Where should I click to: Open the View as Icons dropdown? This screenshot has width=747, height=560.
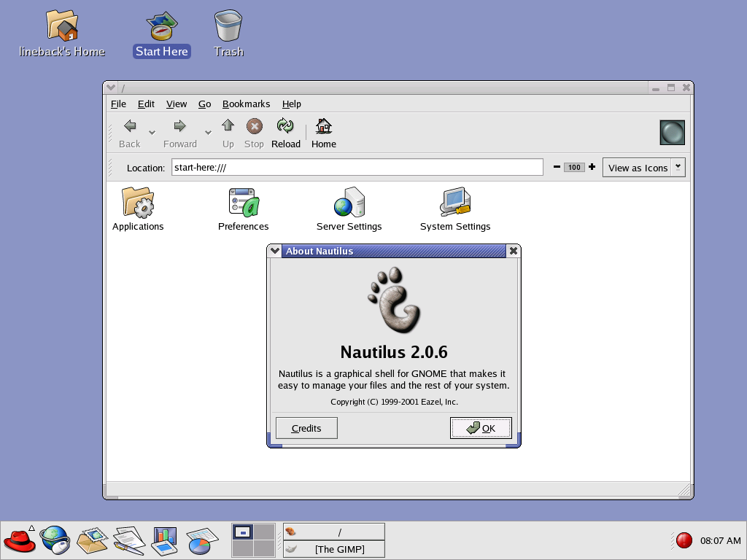point(678,167)
